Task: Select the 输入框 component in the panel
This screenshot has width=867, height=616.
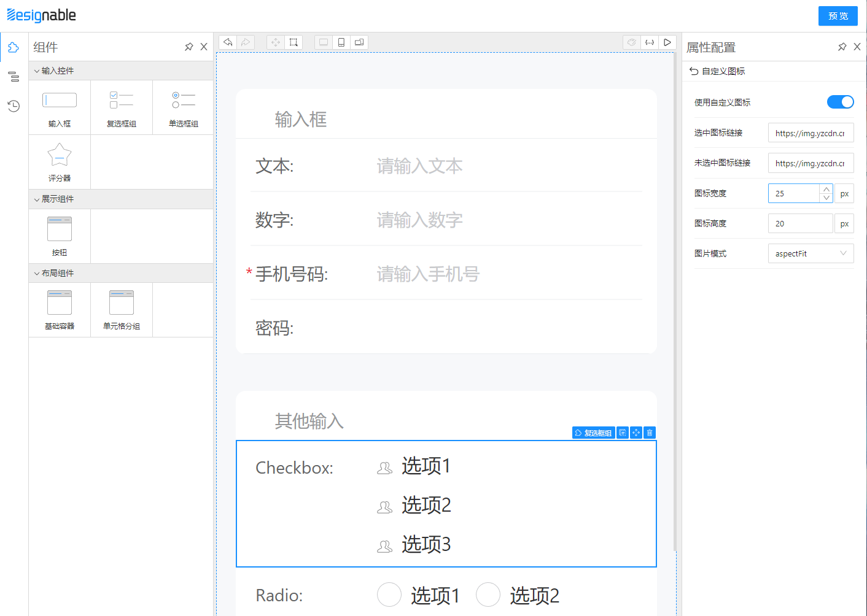Action: click(x=60, y=107)
